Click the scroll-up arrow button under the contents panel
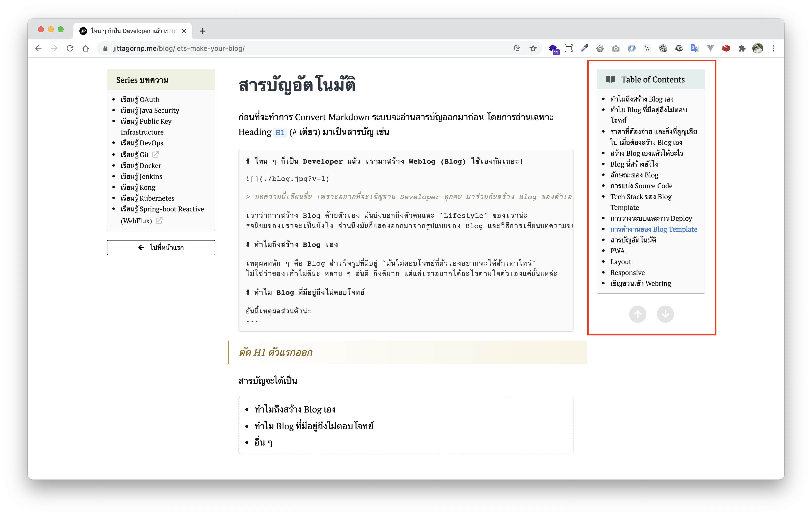The image size is (812, 516). click(638, 314)
